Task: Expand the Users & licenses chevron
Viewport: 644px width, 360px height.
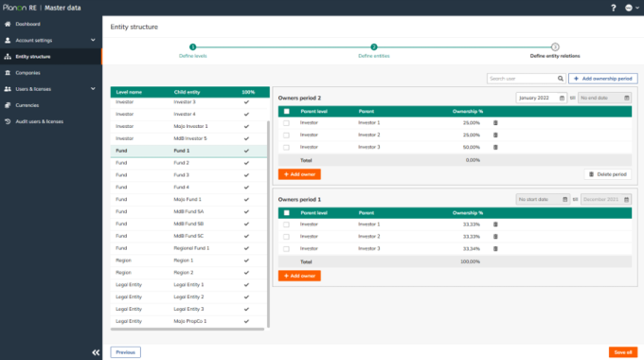Action: 93,88
